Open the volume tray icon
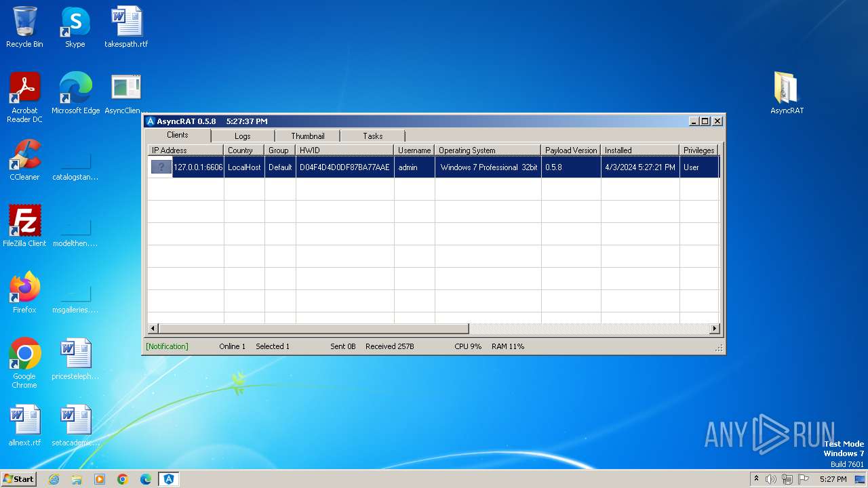The height and width of the screenshot is (488, 868). tap(771, 479)
